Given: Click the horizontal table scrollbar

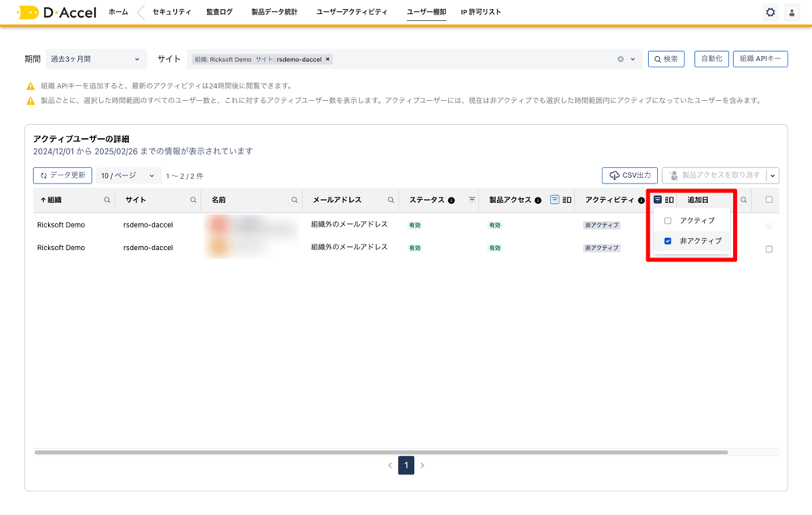Looking at the screenshot, I should [x=381, y=452].
